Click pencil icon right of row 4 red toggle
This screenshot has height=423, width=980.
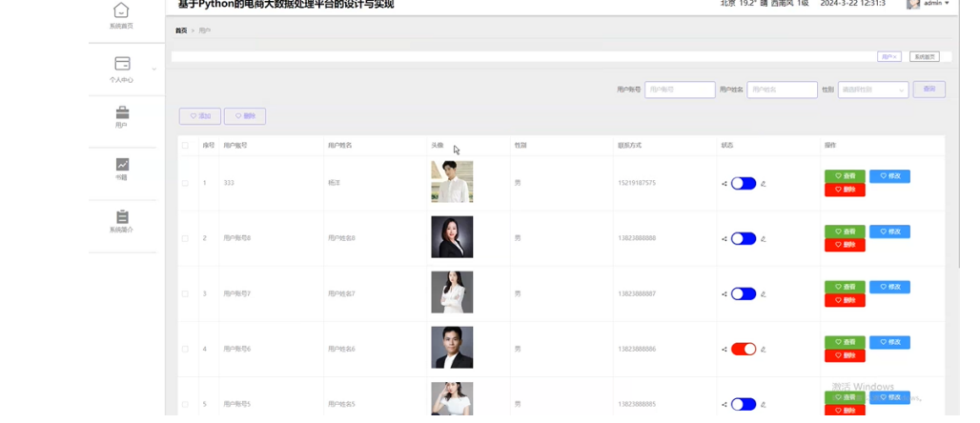[x=764, y=350]
